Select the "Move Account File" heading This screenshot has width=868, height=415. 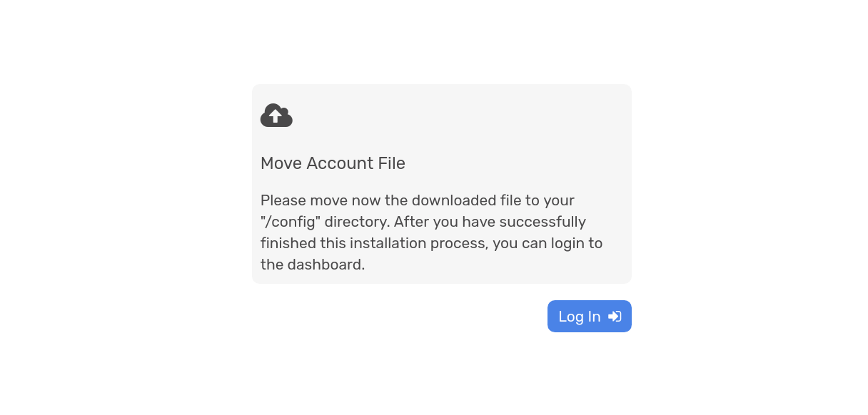pos(333,163)
